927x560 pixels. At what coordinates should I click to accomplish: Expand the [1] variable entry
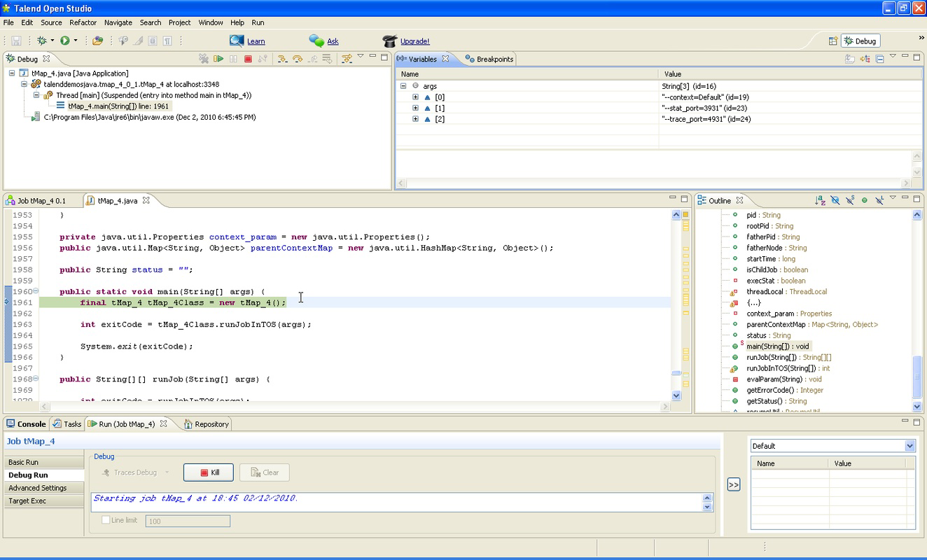[415, 108]
